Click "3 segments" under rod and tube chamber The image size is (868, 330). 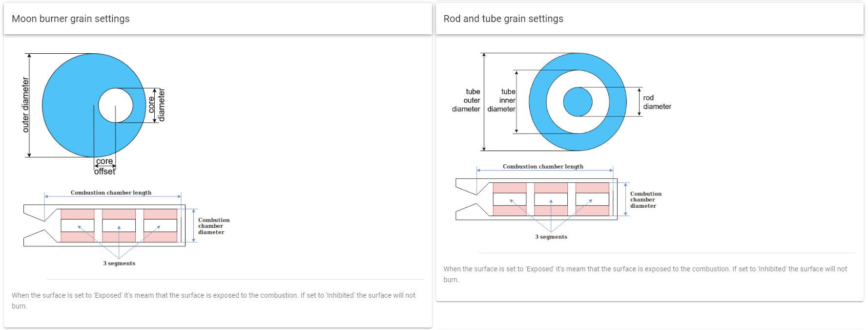(551, 237)
